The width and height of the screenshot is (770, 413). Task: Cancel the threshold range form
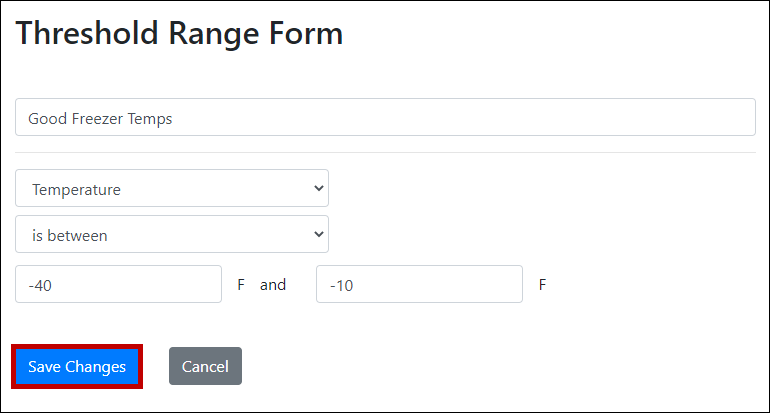point(205,367)
